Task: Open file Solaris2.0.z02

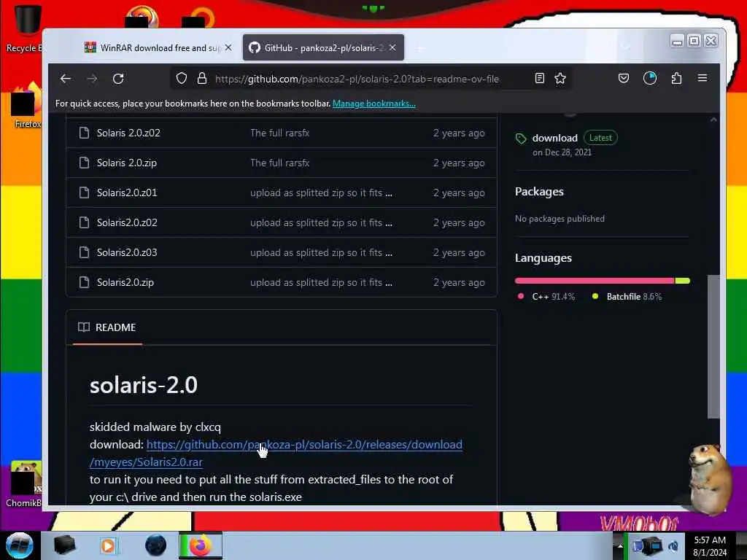Action: [127, 222]
